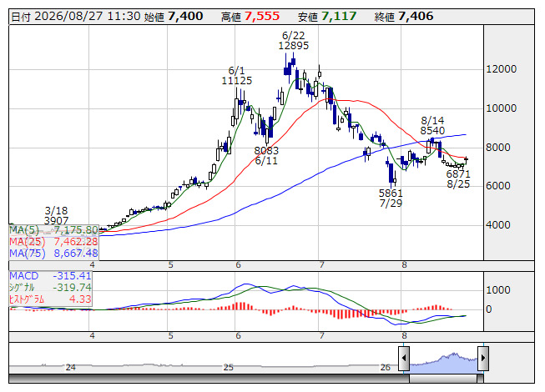Click month 5 on the MACD chart axis
The image size is (545, 392).
[x=170, y=336]
